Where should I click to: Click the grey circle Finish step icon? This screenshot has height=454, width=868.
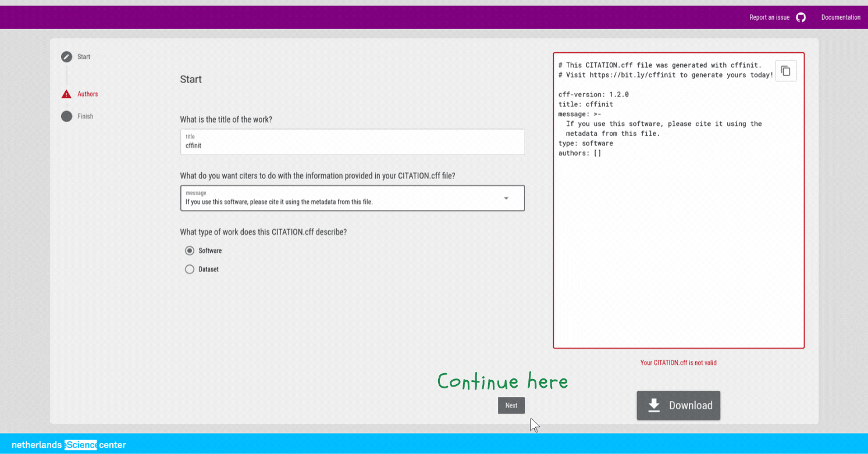tap(66, 116)
